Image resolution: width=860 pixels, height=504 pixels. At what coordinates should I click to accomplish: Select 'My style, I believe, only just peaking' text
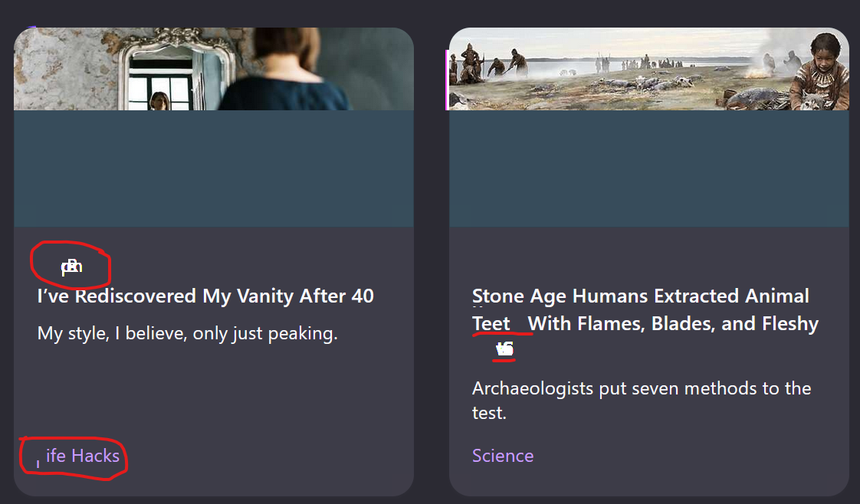pyautogui.click(x=188, y=334)
